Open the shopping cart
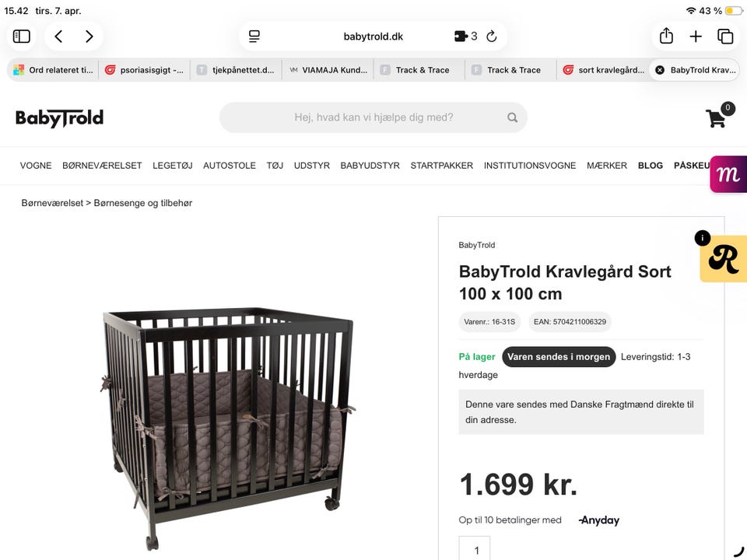This screenshot has width=747, height=560. point(717,117)
